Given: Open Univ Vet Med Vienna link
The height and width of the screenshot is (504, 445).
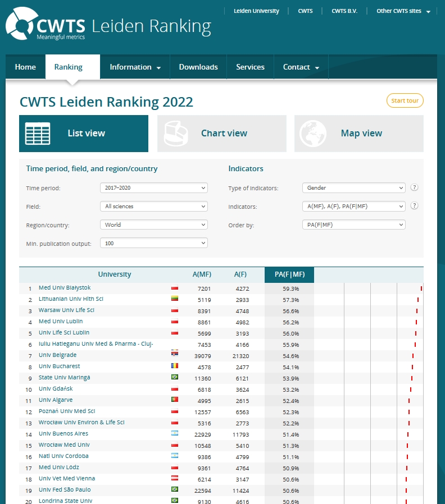Looking at the screenshot, I should (67, 479).
